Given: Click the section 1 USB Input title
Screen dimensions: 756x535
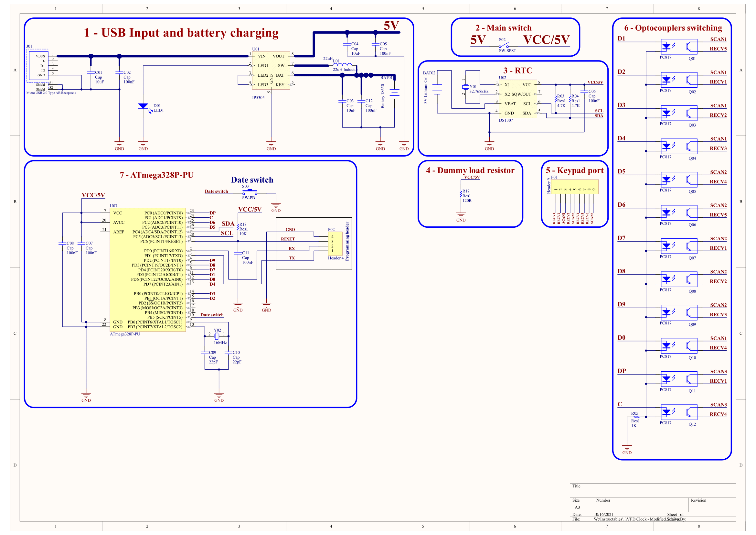Looking at the screenshot, I should click(181, 33).
